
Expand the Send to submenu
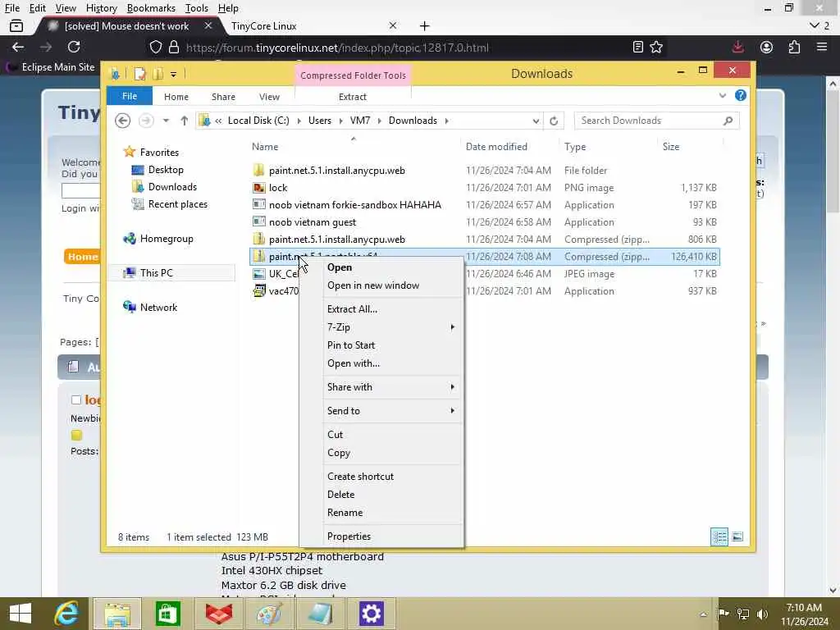391,410
